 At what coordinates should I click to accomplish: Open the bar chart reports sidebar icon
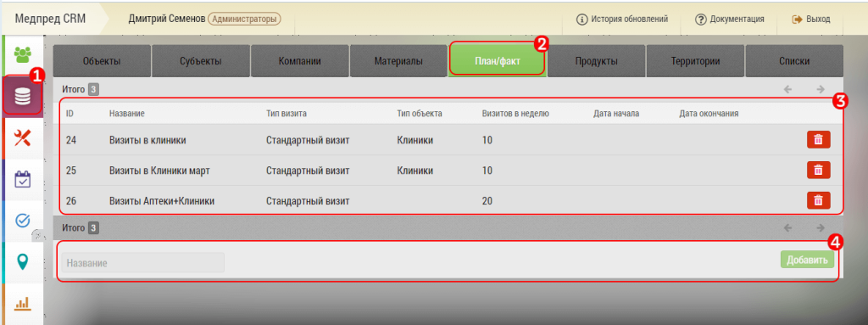tap(23, 304)
